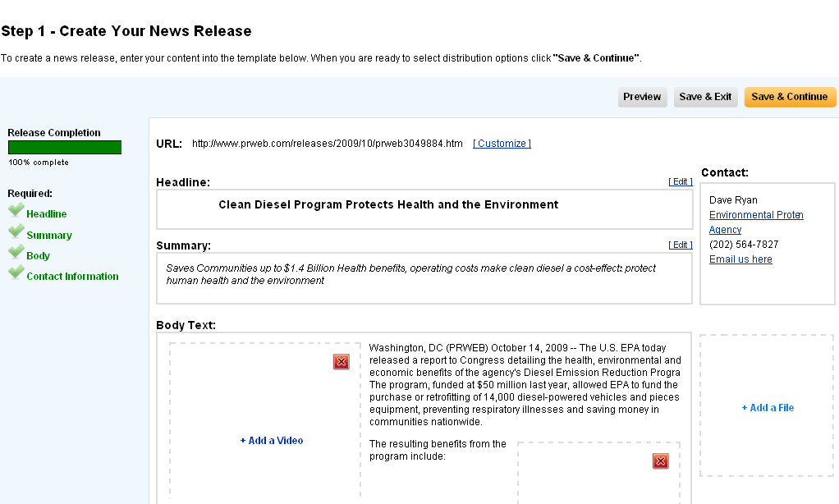Remove the video placeholder with red X

coord(342,362)
